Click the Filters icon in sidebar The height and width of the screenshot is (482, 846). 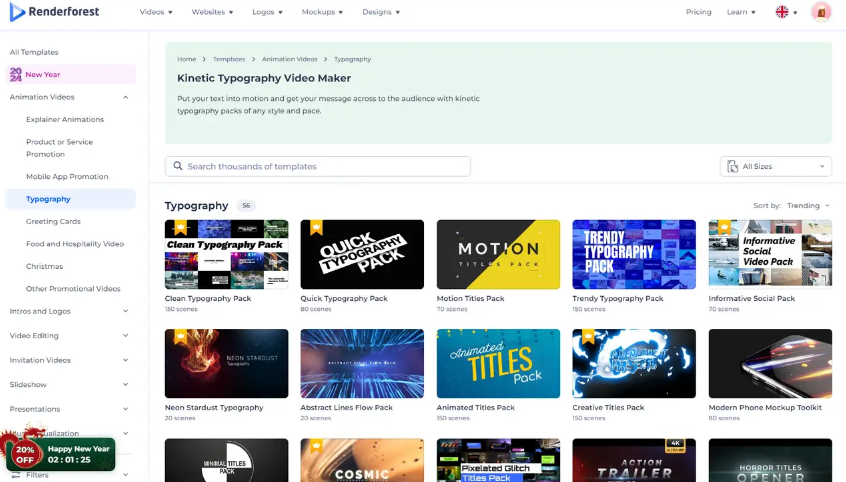click(x=16, y=475)
